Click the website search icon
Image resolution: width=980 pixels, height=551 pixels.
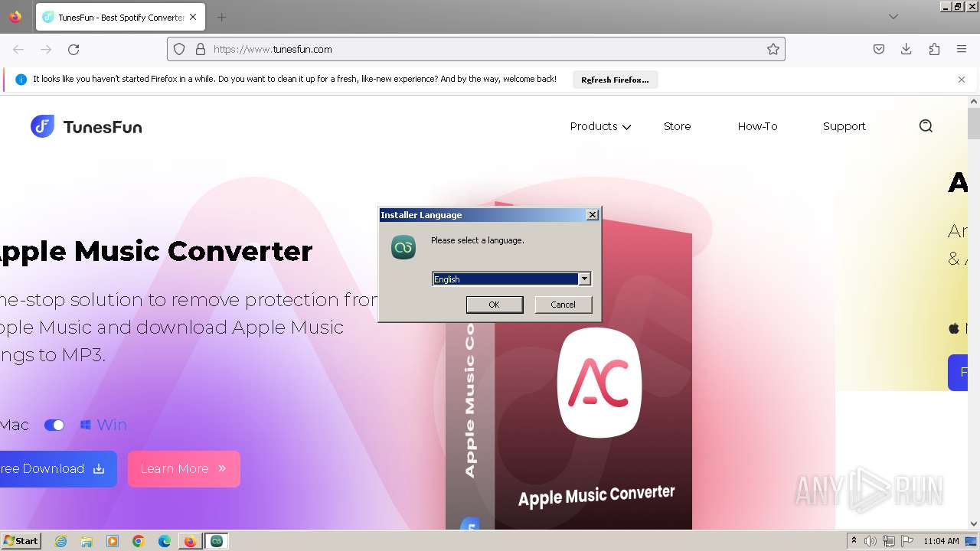[x=926, y=126]
